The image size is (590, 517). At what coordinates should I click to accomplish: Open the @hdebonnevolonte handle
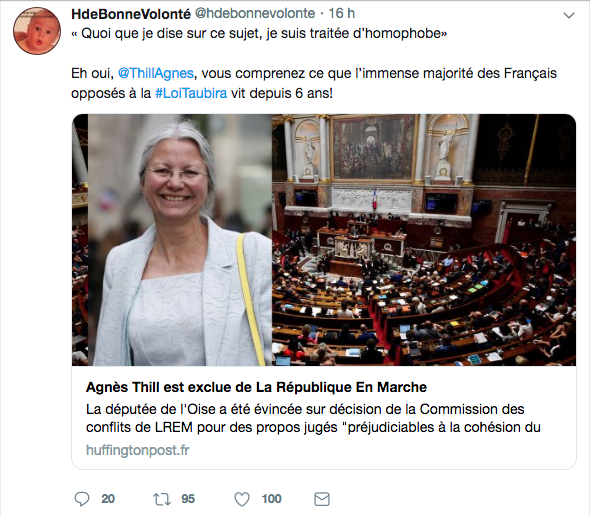coord(255,14)
